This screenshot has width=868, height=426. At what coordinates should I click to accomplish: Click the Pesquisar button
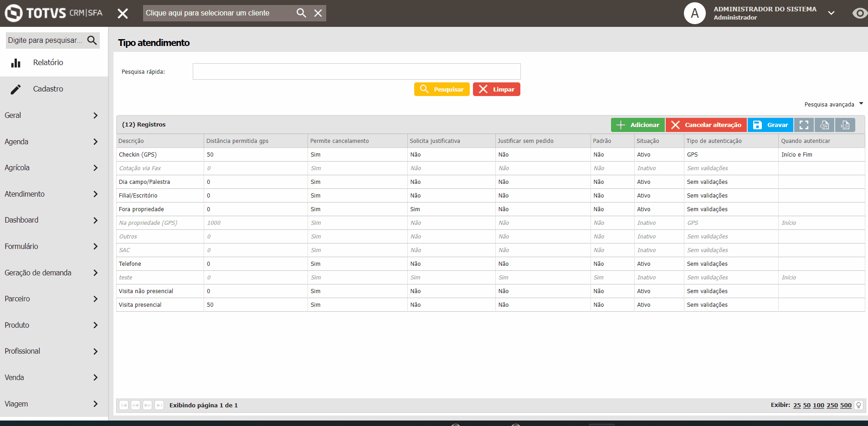[x=442, y=89]
